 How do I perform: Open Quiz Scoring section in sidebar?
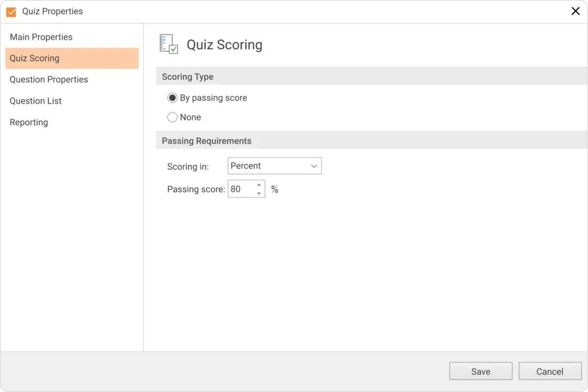(x=72, y=58)
